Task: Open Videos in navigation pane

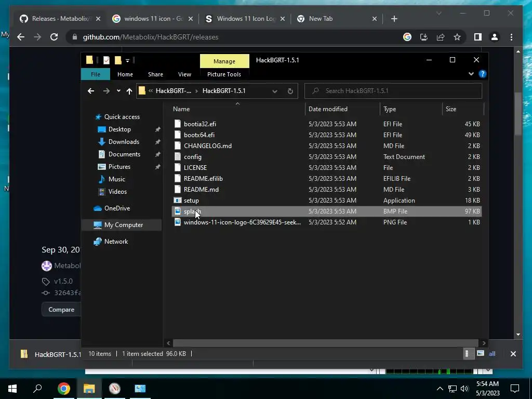Action: click(x=117, y=192)
